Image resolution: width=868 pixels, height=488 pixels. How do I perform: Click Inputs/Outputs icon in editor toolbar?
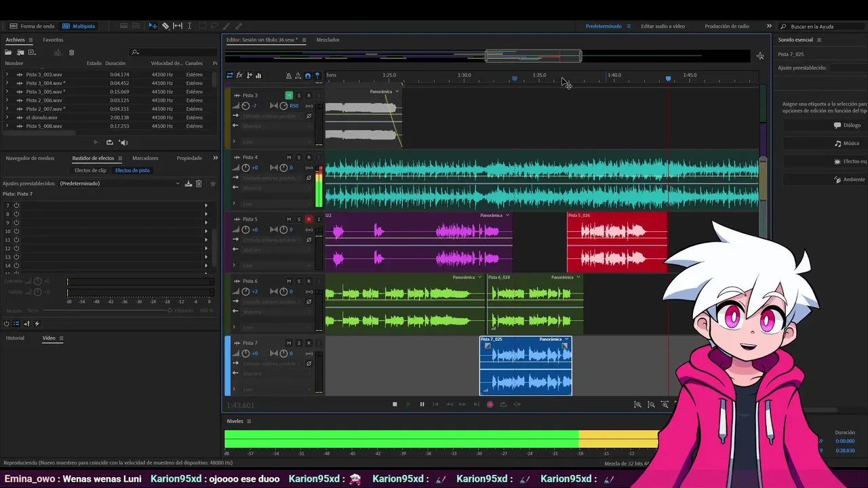pos(230,76)
